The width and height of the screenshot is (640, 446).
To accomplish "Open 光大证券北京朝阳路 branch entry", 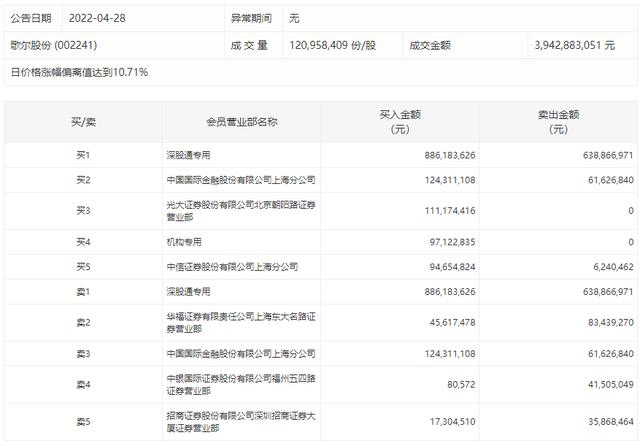I will 233,211.
